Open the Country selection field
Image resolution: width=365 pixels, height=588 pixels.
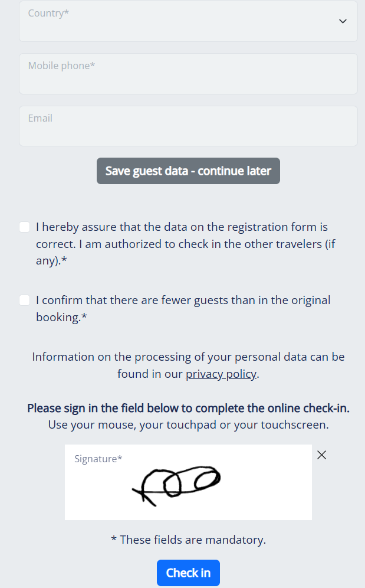tap(188, 21)
